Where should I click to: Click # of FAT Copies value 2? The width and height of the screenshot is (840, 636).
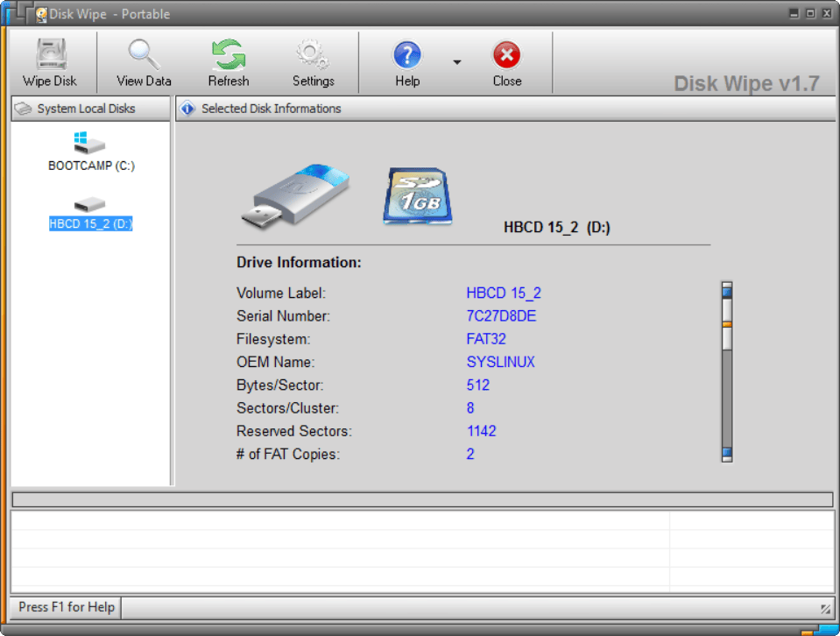(x=469, y=455)
